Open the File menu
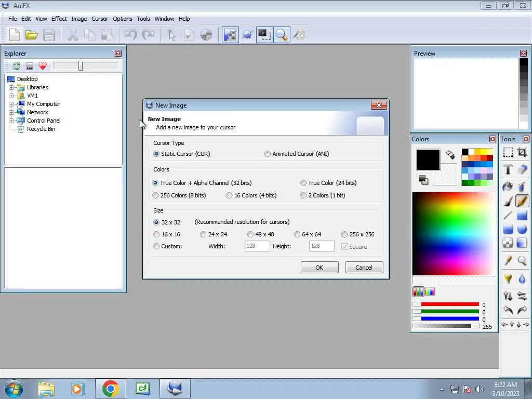This screenshot has width=532, height=399. [12, 19]
